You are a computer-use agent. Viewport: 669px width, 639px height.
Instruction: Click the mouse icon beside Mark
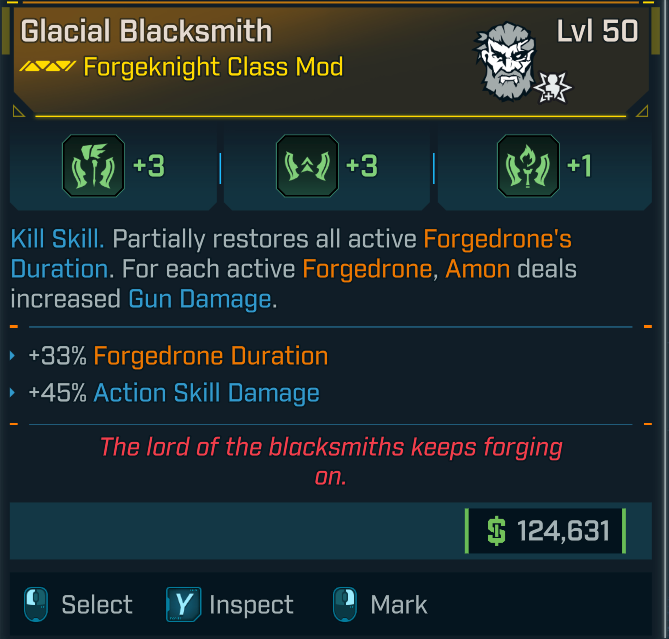[x=345, y=604]
